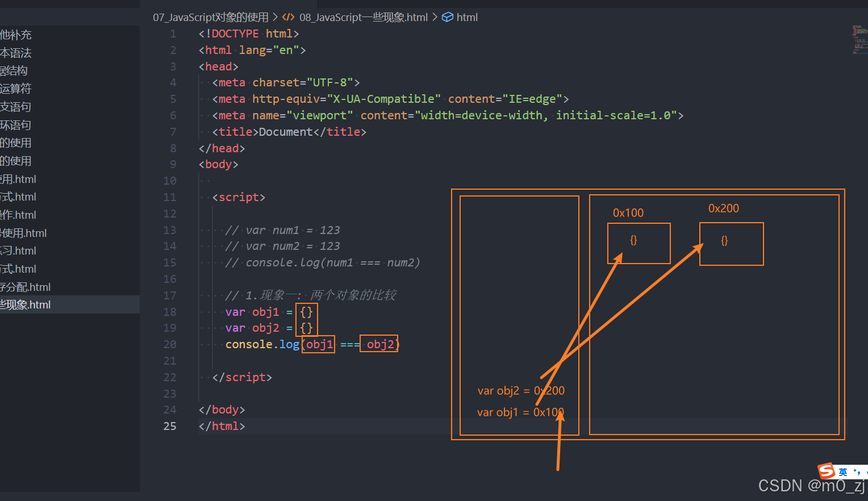Open breadcrumb item 08_JavaScript一些现象.html
The image size is (868, 501).
pyautogui.click(x=364, y=17)
